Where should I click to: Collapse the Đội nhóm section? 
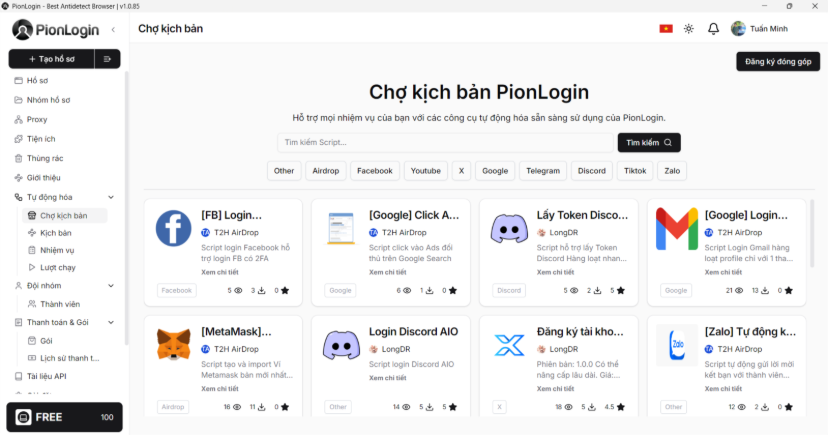click(x=111, y=286)
